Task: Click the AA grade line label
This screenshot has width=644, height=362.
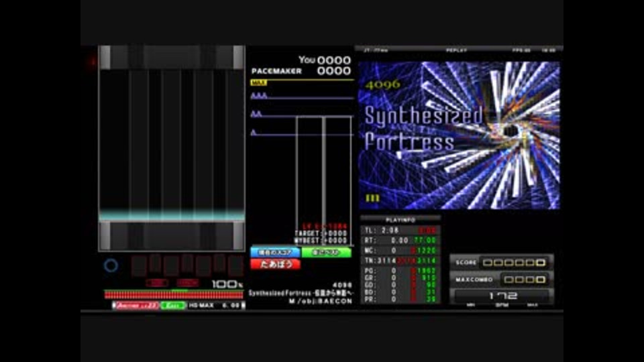Action: (256, 114)
